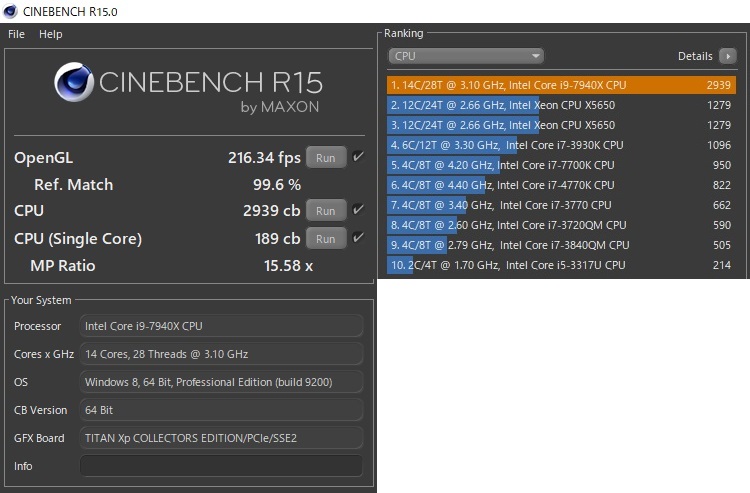
Task: Click the score 950 in the ranking
Action: 722,165
